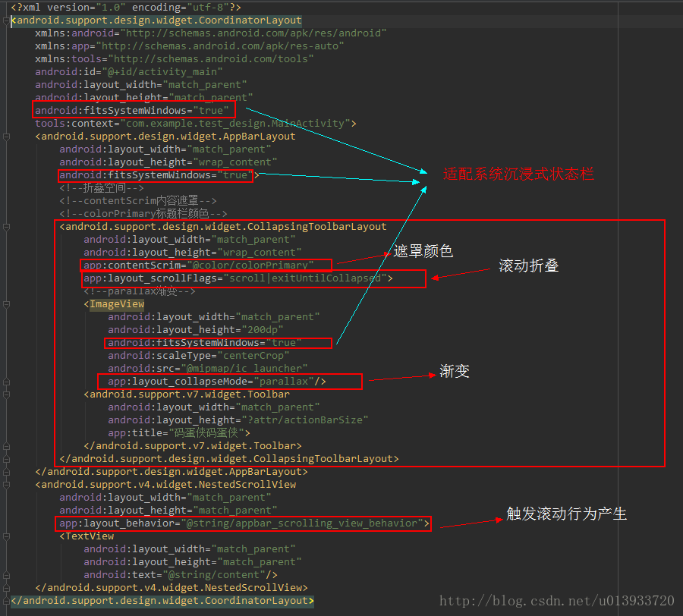Viewport: 683px width, 616px height.
Task: Click fold-end marker beside closing CoordinatorLayout tag
Action: 6,601
